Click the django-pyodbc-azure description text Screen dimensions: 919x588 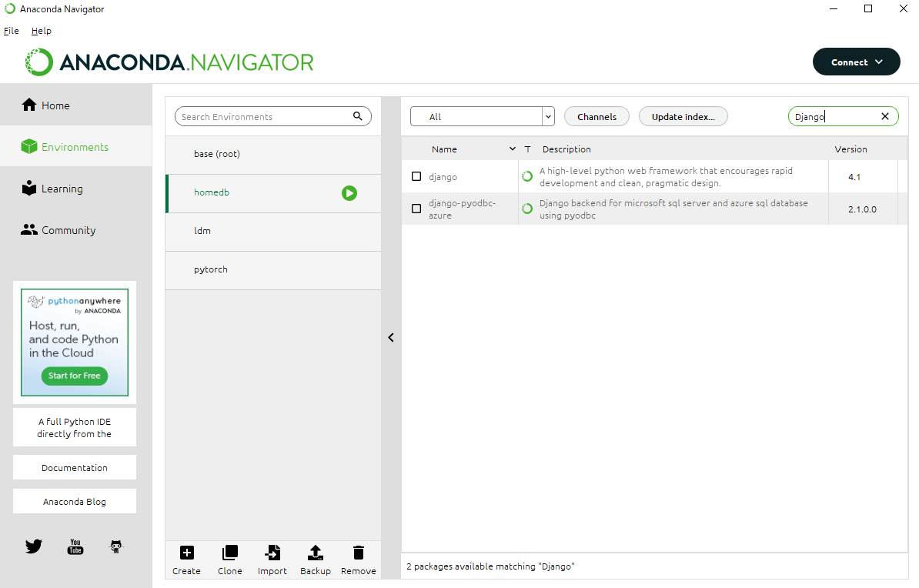pos(673,209)
